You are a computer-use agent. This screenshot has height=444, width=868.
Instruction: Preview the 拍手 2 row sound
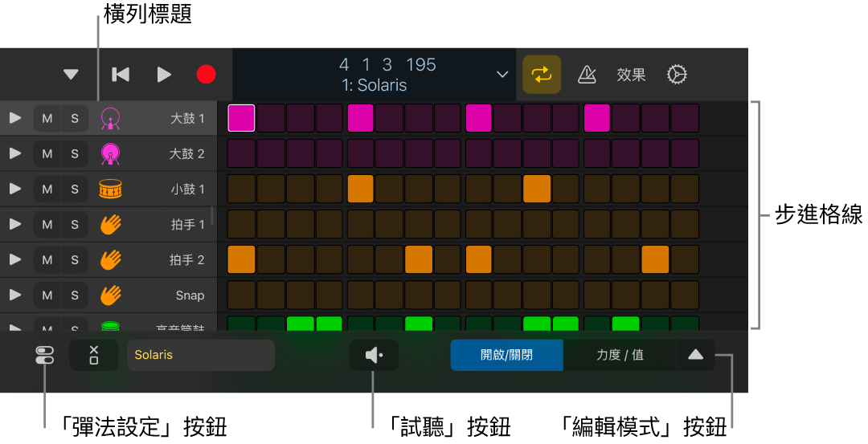point(15,259)
